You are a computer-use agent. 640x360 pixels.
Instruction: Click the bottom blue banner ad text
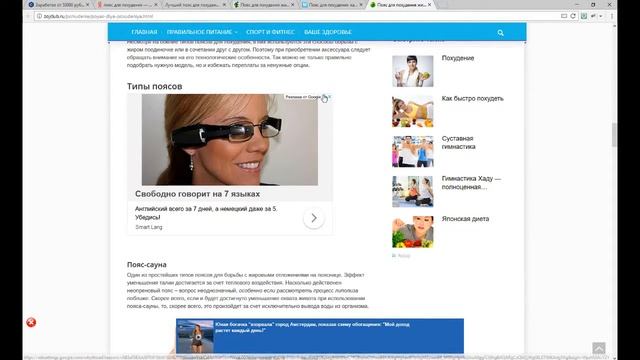[x=312, y=327]
